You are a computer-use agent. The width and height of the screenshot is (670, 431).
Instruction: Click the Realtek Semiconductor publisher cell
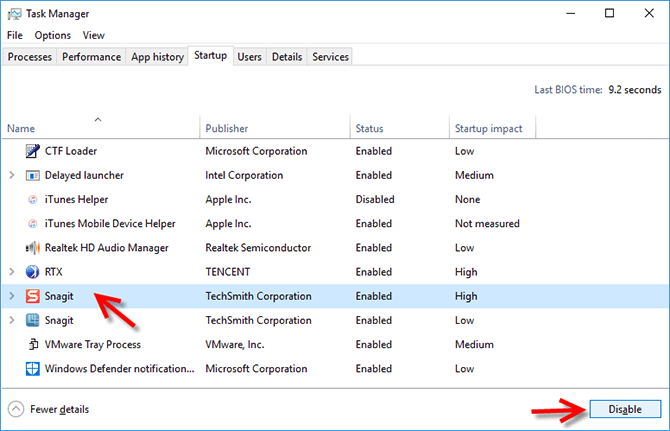coord(258,248)
